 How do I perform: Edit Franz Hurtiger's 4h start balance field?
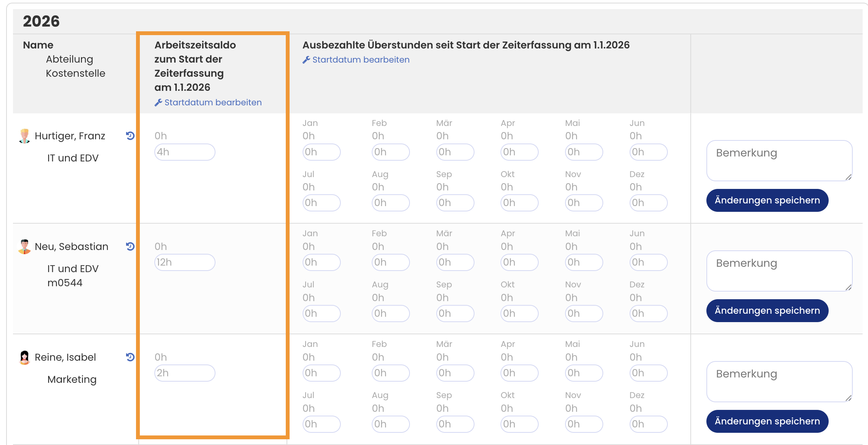(185, 152)
